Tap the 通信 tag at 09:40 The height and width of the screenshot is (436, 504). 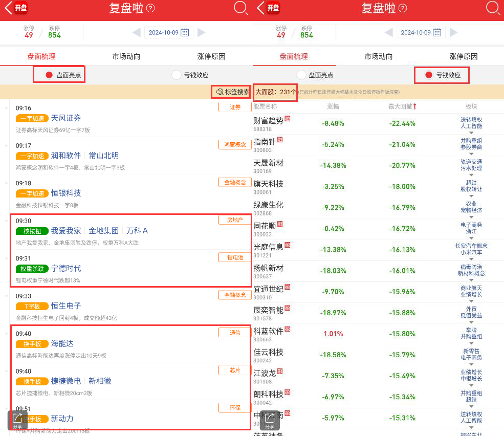pos(235,333)
